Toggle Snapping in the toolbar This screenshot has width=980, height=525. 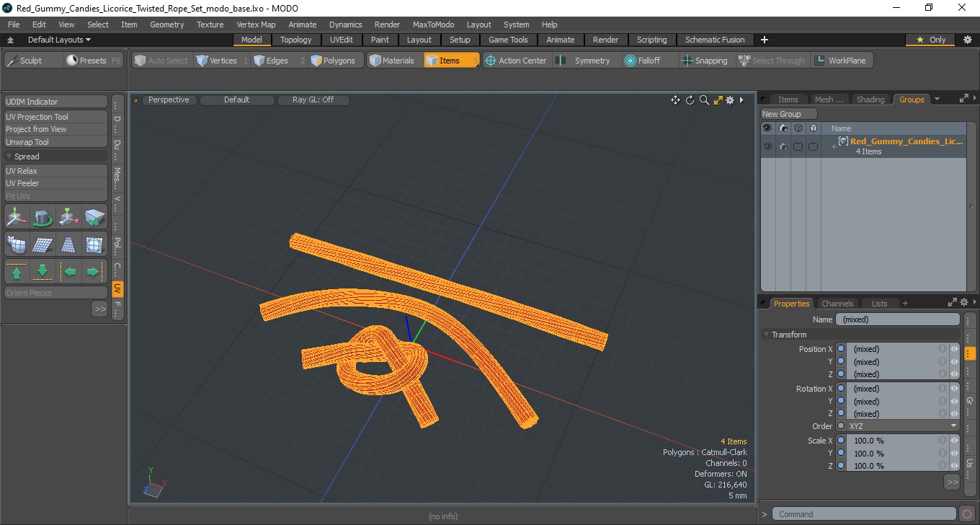click(x=705, y=61)
